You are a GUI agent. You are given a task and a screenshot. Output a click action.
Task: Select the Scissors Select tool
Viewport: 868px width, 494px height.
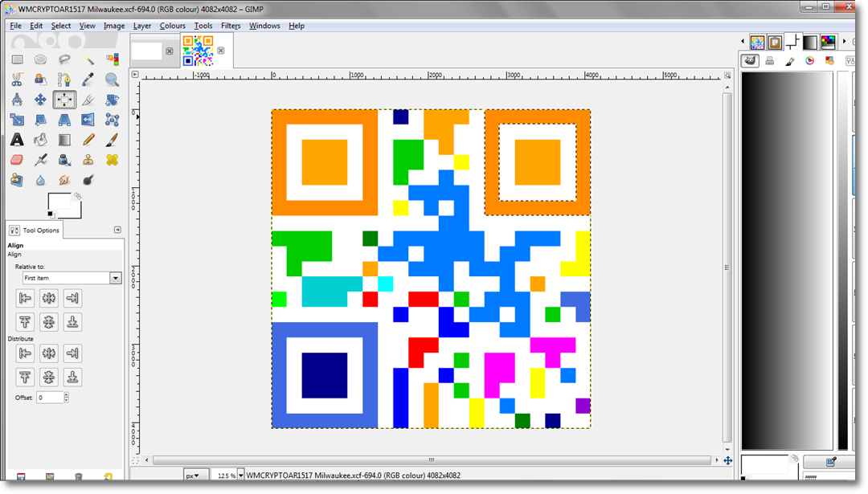[x=17, y=80]
